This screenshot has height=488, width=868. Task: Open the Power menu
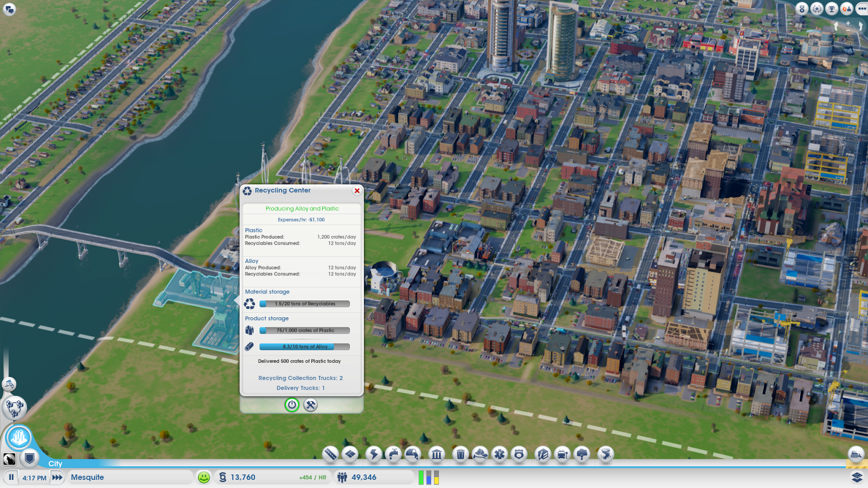click(373, 454)
